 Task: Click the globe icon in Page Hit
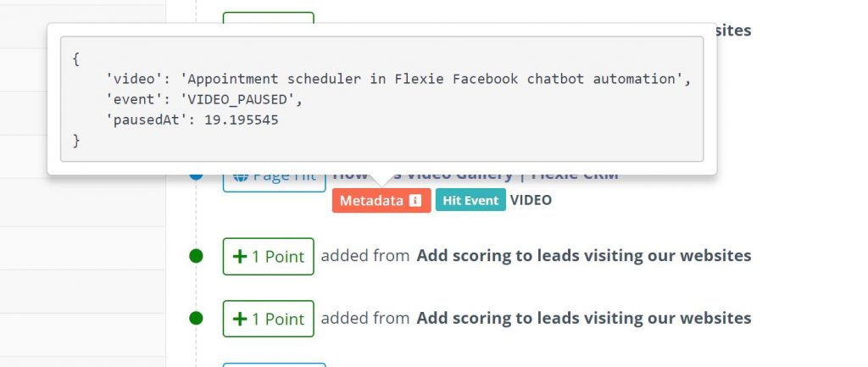click(240, 176)
